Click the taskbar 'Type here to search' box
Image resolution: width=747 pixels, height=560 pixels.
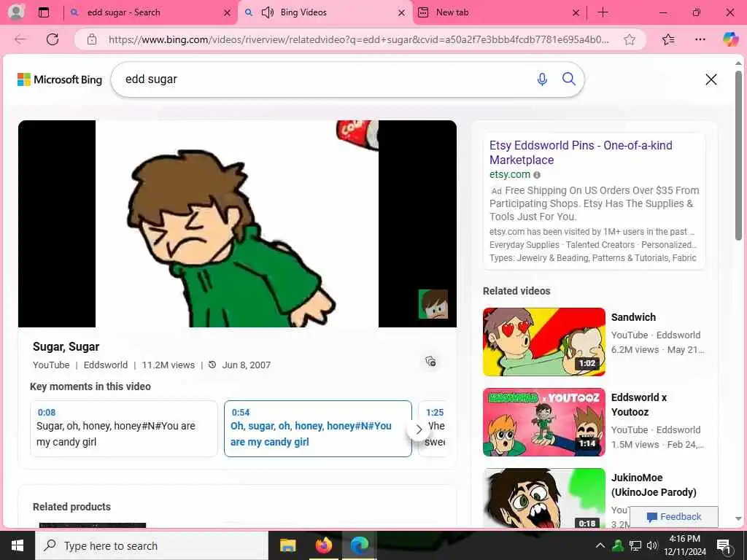[152, 545]
